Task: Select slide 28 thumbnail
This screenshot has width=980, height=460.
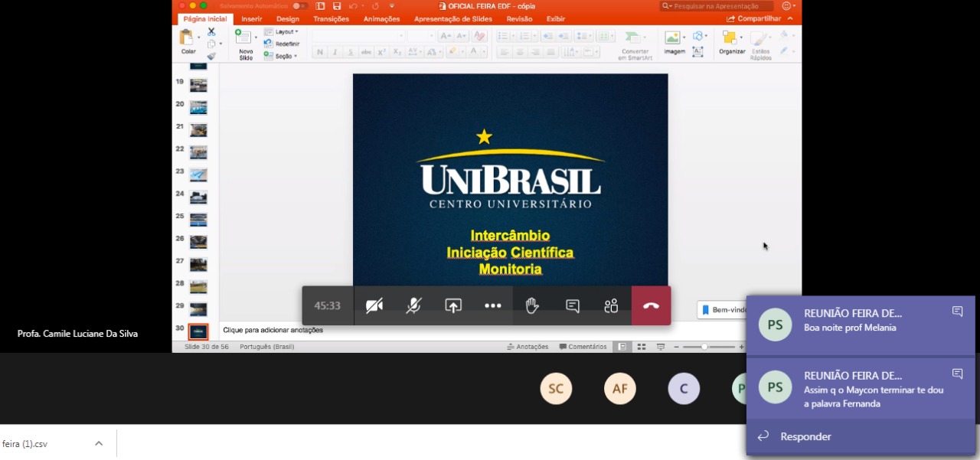Action: (x=198, y=287)
